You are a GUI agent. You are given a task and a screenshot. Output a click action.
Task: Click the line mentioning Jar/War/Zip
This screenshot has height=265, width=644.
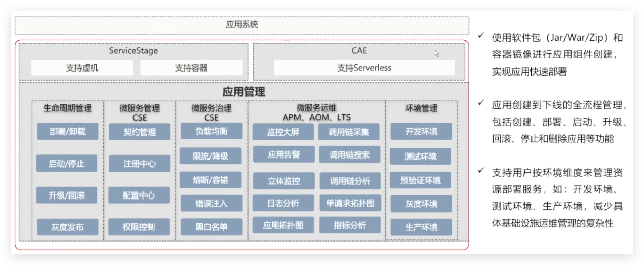click(557, 37)
